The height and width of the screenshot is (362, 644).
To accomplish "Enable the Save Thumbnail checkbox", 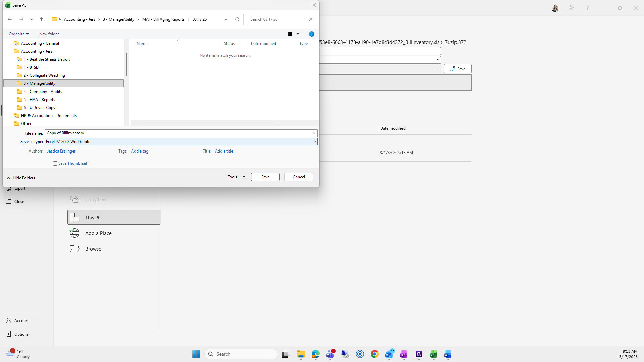I will (55, 163).
